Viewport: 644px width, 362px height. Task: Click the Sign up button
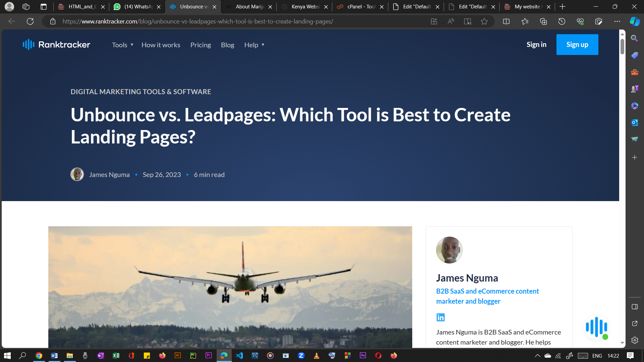click(577, 45)
